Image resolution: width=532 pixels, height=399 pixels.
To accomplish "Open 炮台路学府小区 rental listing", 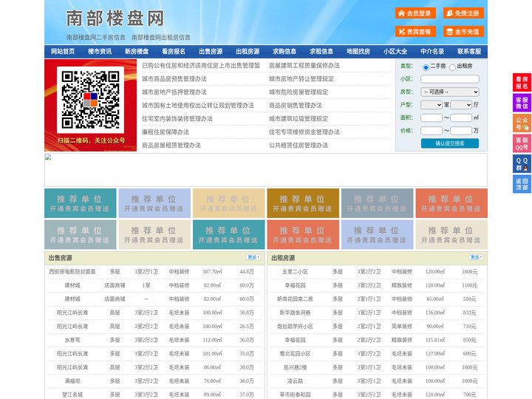I will point(295,327).
